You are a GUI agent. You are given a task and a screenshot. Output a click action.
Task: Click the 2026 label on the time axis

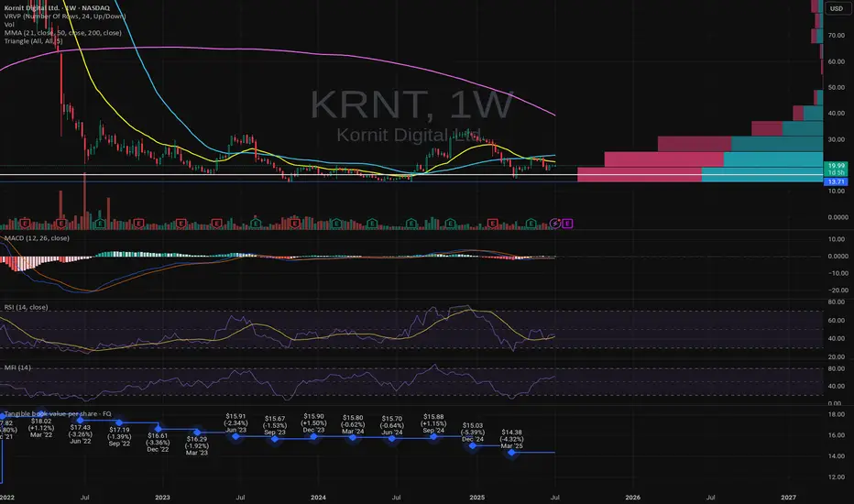point(633,498)
